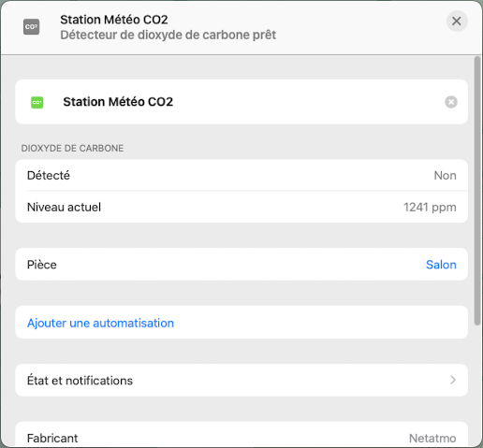
Task: Clear the accessory name with the x icon
Action: coord(451,102)
